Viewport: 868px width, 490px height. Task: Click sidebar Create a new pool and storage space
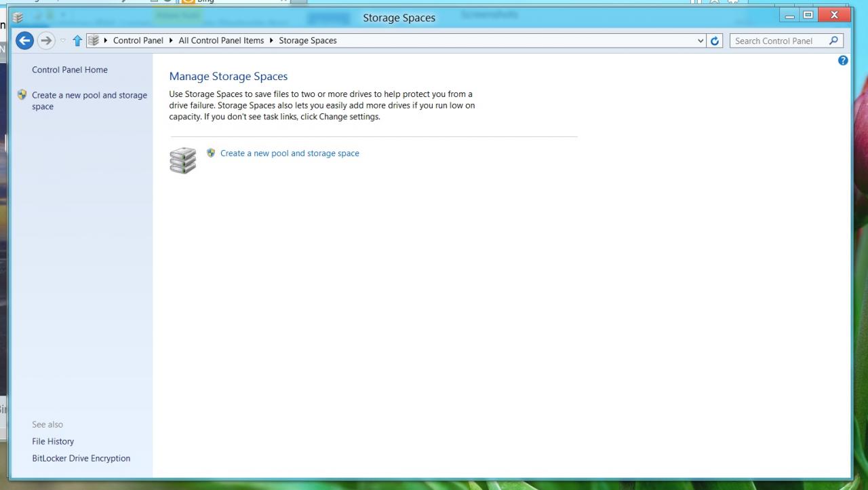tap(90, 101)
